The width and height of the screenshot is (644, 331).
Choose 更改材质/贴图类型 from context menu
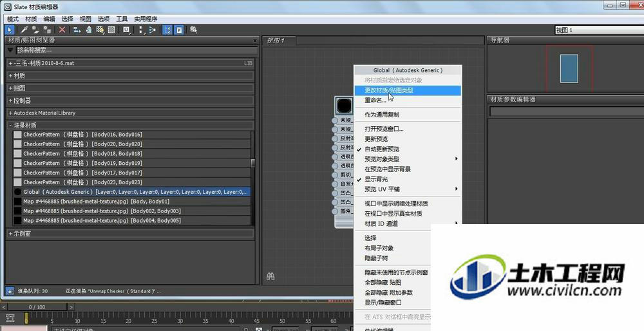pos(408,90)
